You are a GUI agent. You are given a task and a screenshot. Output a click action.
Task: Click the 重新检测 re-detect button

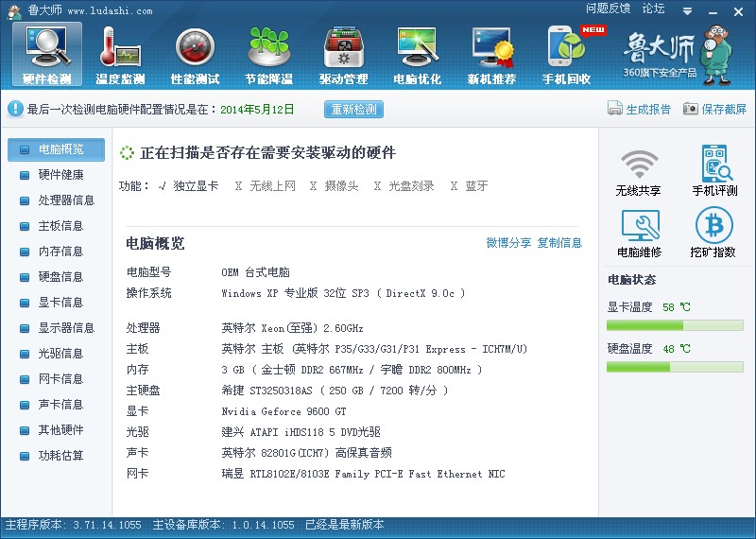[x=353, y=109]
